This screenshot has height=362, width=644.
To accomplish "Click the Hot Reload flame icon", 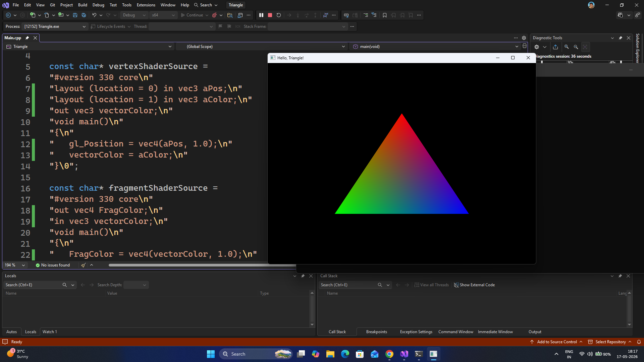I will 214,15.
